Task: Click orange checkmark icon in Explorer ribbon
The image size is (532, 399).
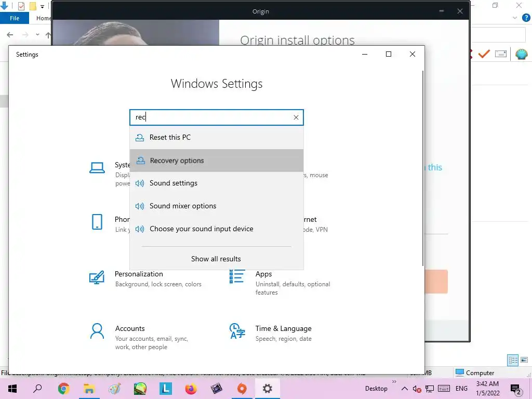Action: [x=484, y=54]
